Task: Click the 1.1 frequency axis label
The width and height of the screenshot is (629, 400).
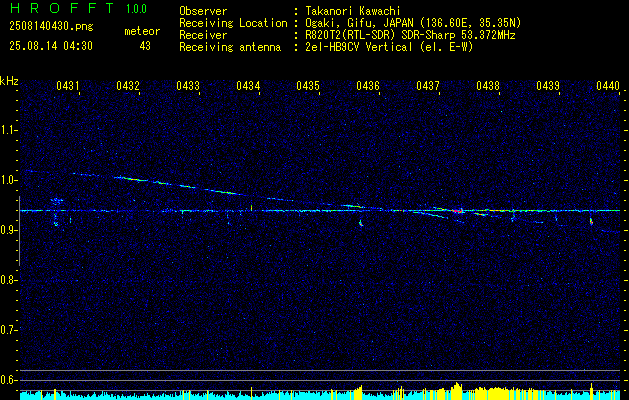Action: tap(8, 130)
